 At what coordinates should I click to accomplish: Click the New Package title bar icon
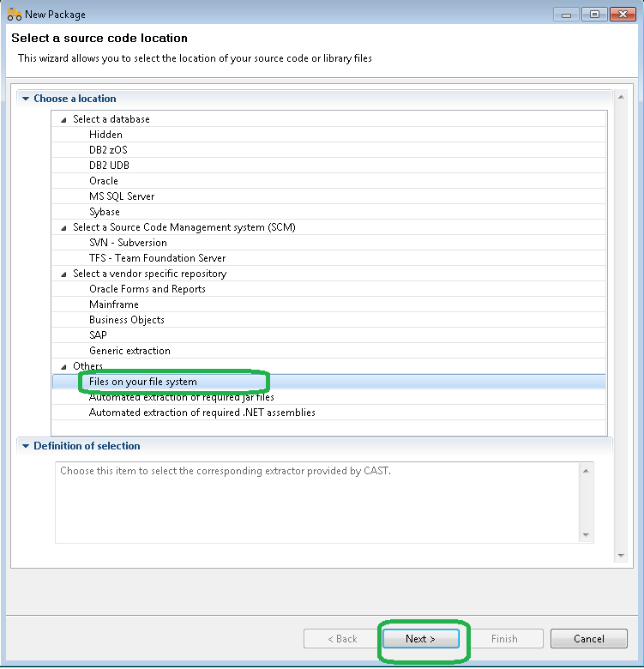click(14, 15)
